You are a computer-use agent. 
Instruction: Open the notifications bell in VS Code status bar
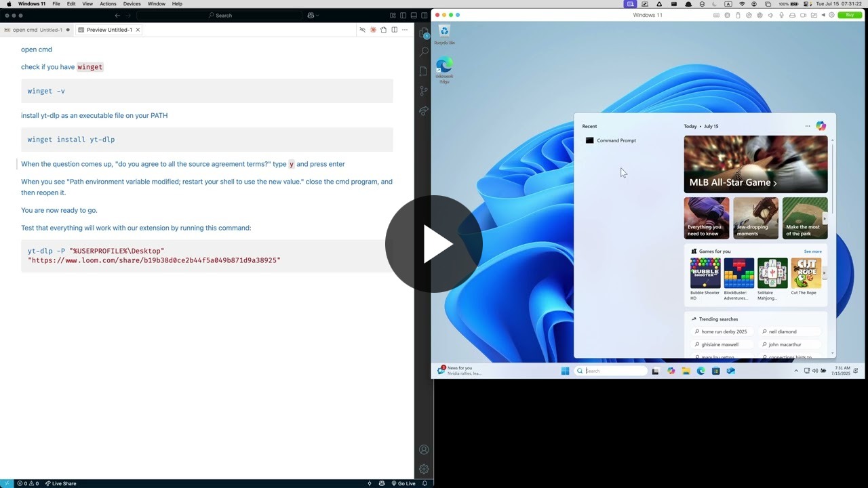425,483
